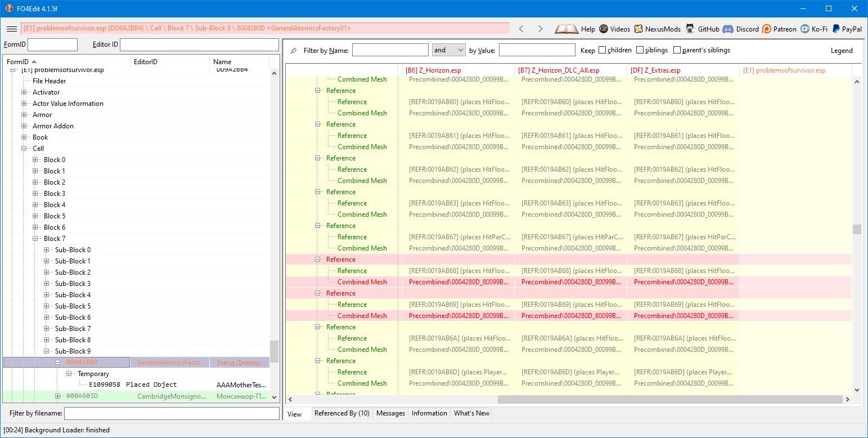Check the parent's siblings checkbox
This screenshot has height=438, width=868.
coord(677,50)
